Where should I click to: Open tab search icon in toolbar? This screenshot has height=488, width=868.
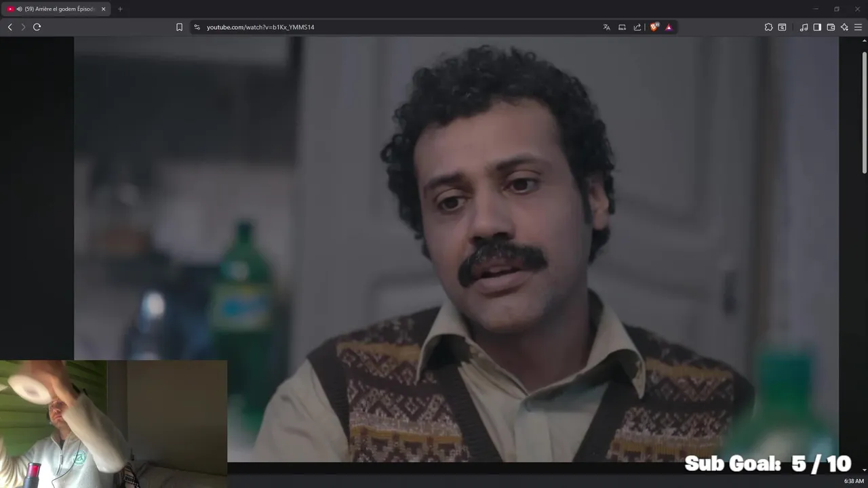(x=782, y=27)
